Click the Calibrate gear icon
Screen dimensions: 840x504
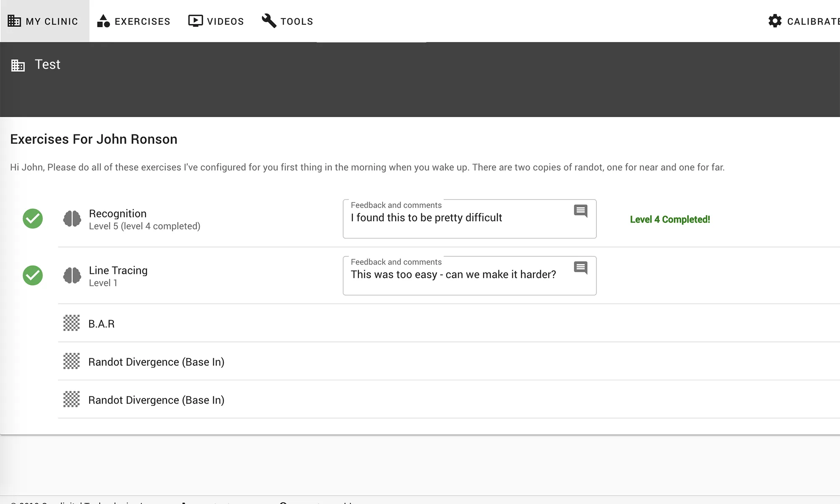click(x=775, y=21)
